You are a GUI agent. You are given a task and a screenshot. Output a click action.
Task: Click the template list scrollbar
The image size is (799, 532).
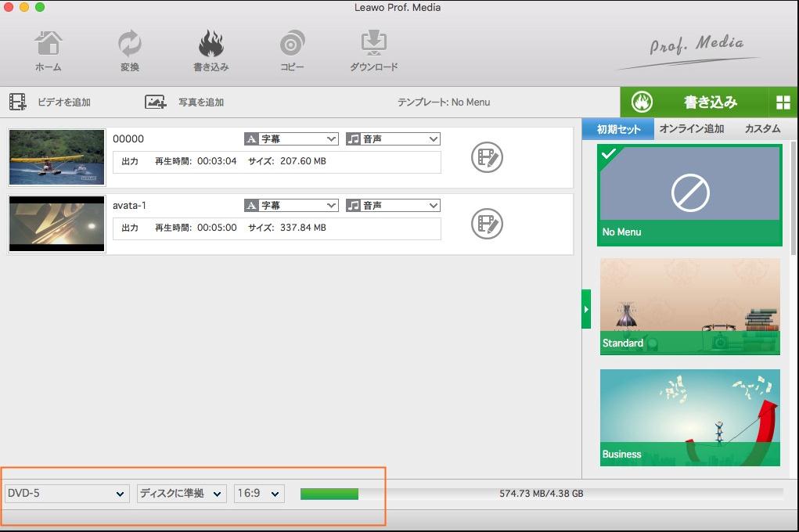tap(793, 199)
